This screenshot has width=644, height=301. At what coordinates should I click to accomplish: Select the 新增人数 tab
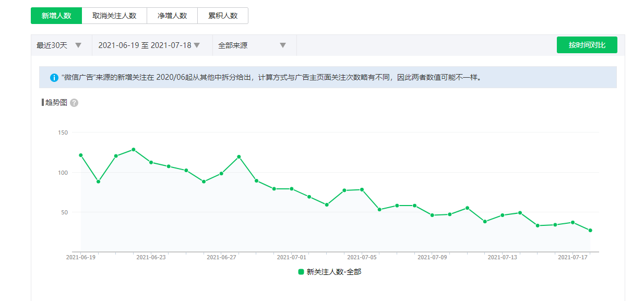pyautogui.click(x=56, y=16)
